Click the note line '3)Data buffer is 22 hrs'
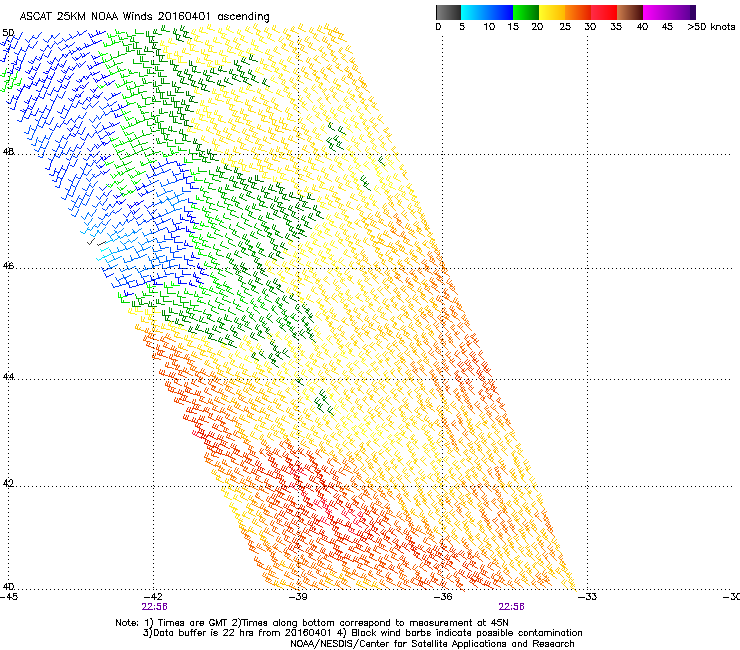The width and height of the screenshot is (740, 650). pyautogui.click(x=362, y=633)
